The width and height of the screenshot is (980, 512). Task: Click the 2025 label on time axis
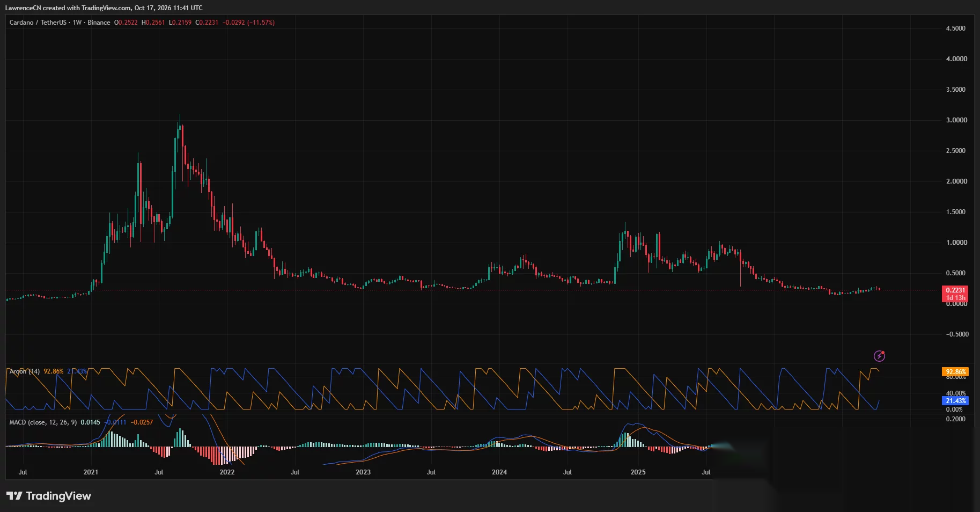[638, 472]
